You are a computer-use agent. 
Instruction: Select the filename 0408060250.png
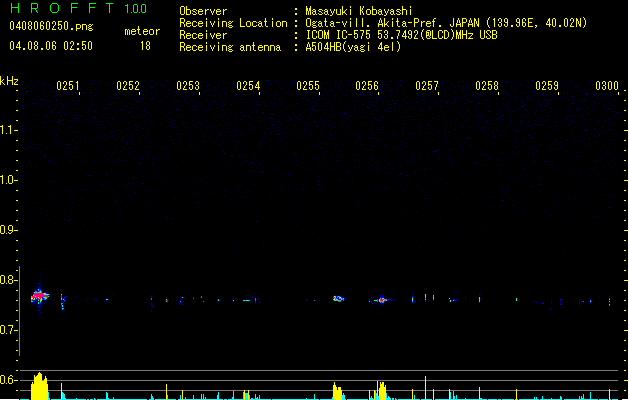[51, 26]
